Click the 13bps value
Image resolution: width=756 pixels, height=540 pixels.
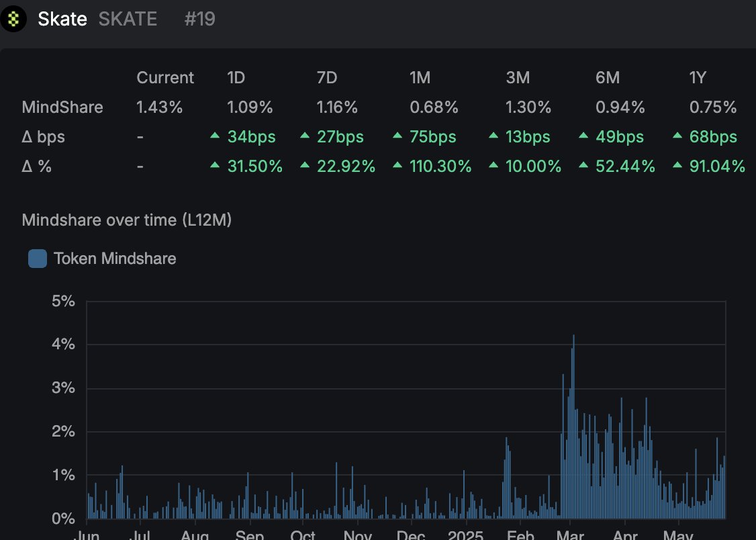click(x=528, y=137)
